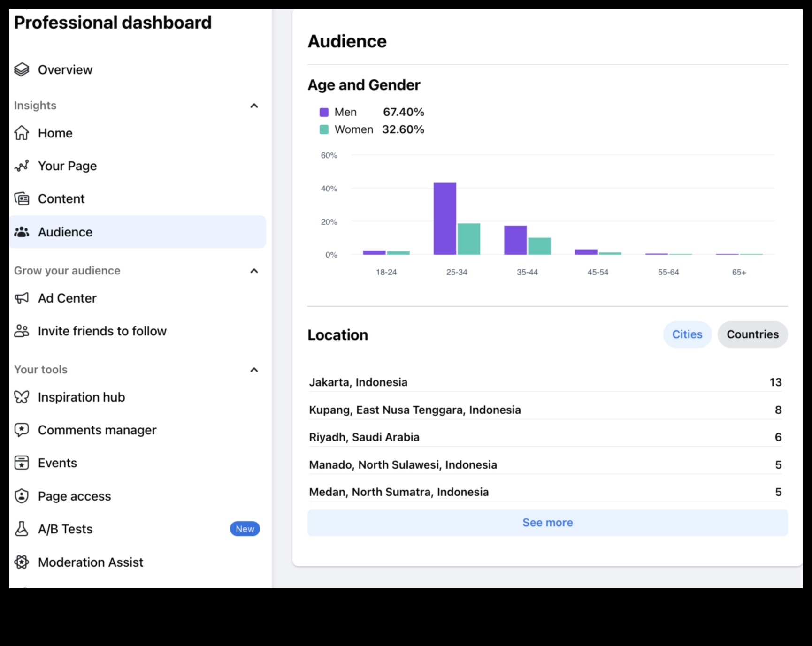Click the Ad Center megaphone icon

[x=22, y=298]
